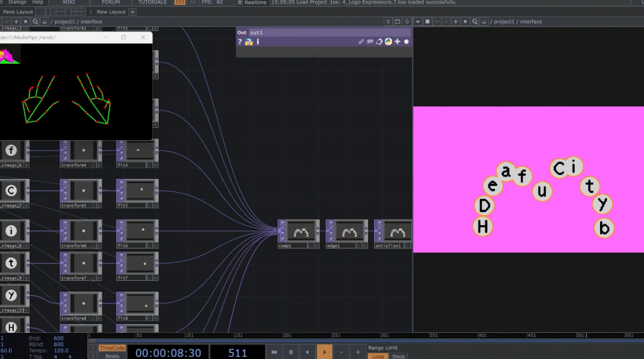This screenshot has height=359, width=644.
Task: Add a New Layout with plus button
Action: point(133,12)
